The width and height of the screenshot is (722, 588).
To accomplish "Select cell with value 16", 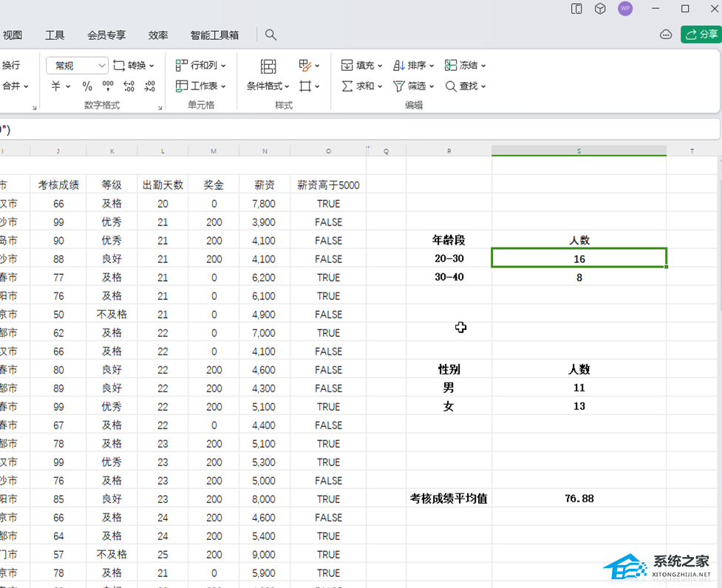I will pos(579,259).
